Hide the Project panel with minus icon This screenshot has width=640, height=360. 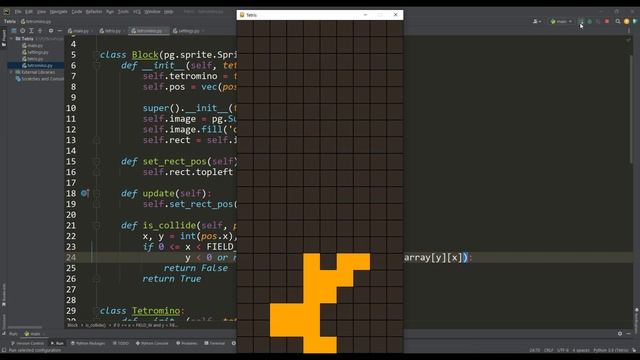coord(60,31)
